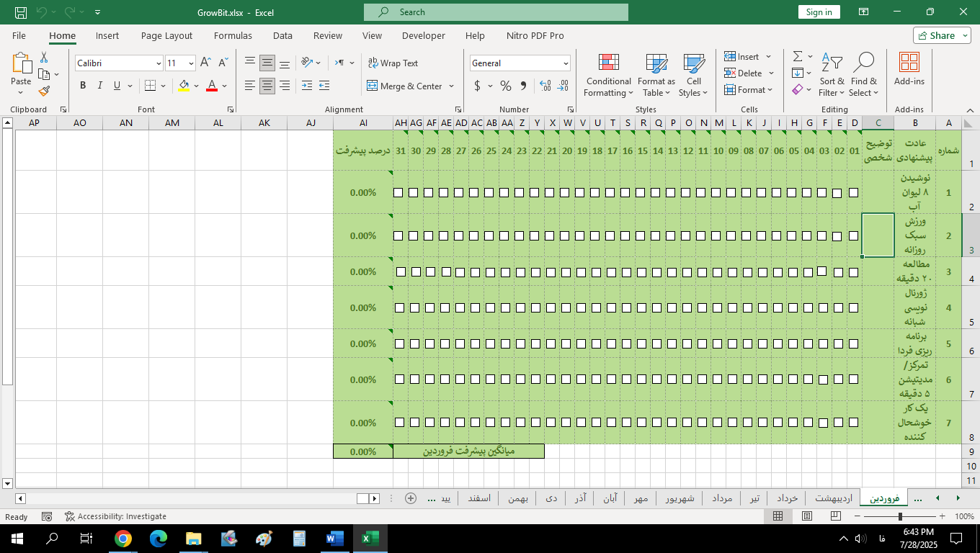Click the zoom slider in status bar
The height and width of the screenshot is (553, 980).
click(x=900, y=516)
